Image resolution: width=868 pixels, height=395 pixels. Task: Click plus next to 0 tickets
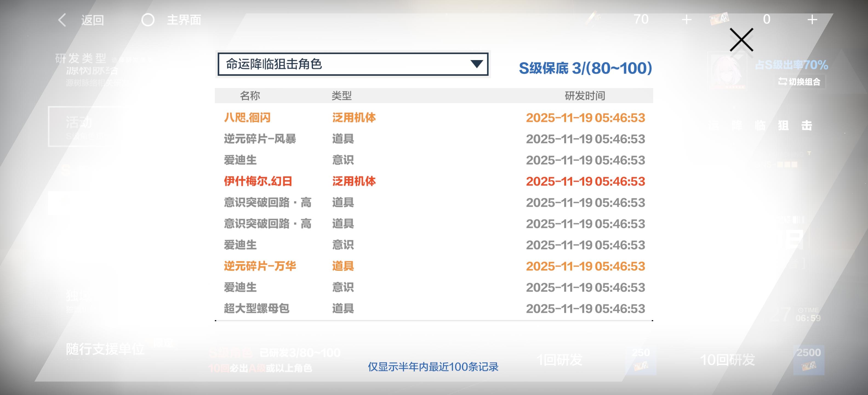pyautogui.click(x=812, y=19)
